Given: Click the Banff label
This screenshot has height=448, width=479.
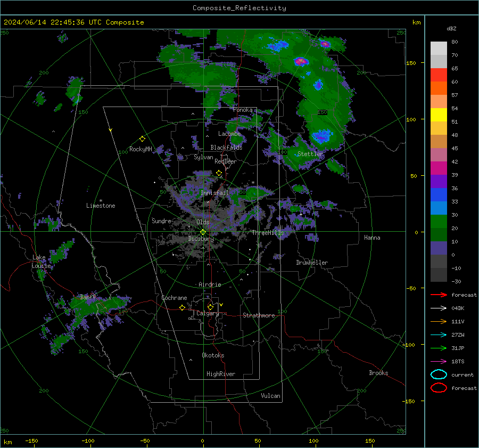Looking at the screenshot, I should click(88, 297).
